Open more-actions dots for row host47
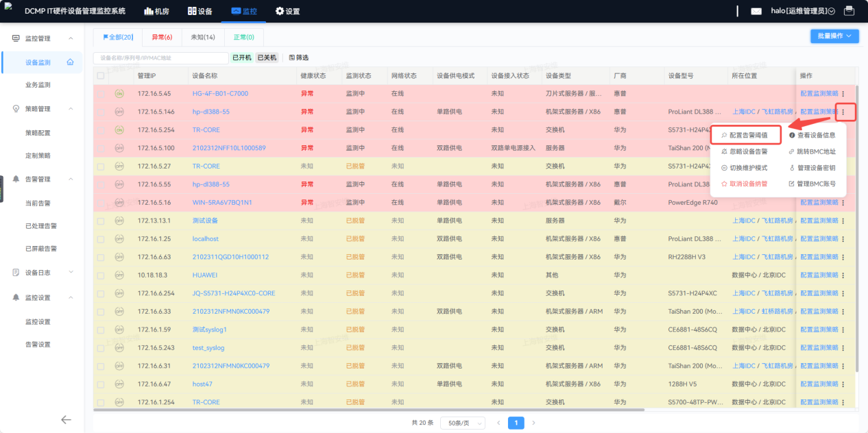868x433 pixels. click(x=843, y=384)
